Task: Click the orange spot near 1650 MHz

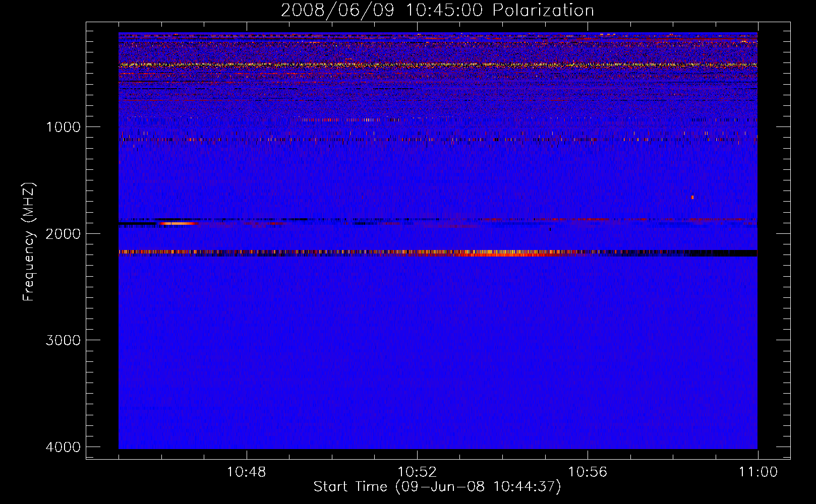Action: tap(692, 197)
